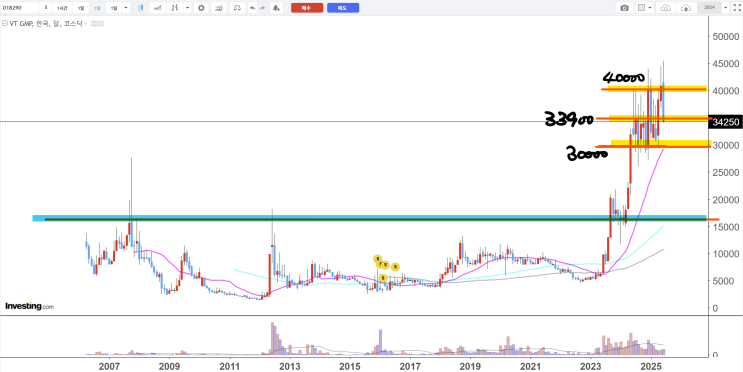Edit the symbol field 018290
Image resolution: width=743 pixels, height=372 pixels.
coord(19,8)
